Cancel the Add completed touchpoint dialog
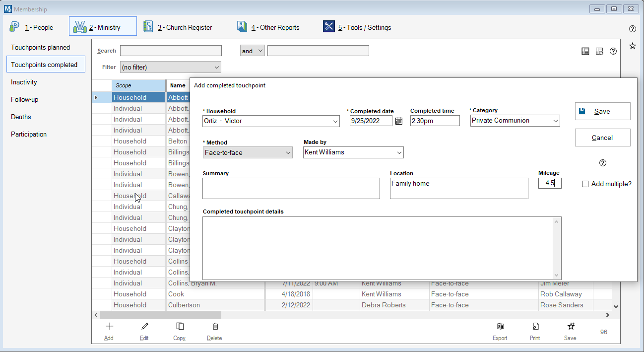This screenshot has height=352, width=644. click(x=602, y=138)
